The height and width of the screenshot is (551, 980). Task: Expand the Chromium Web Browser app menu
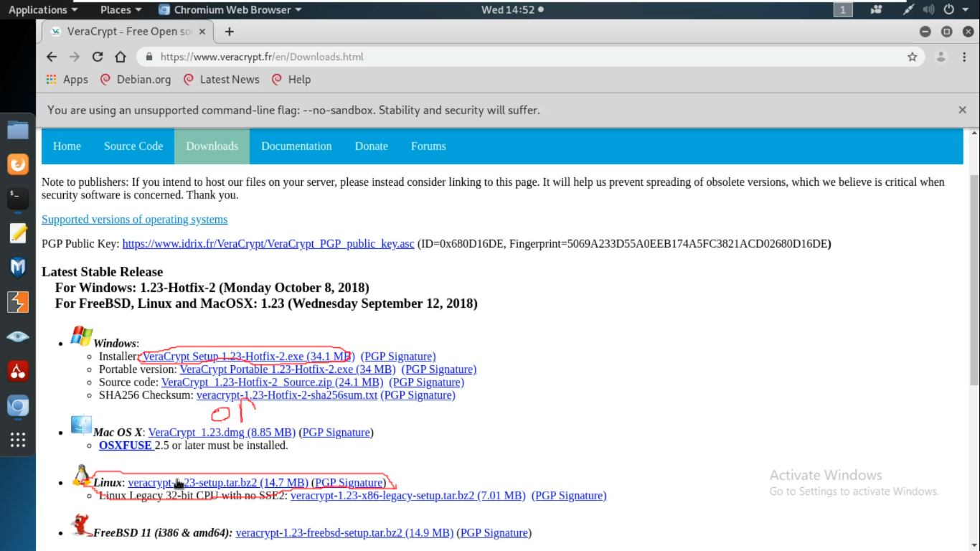(x=230, y=10)
